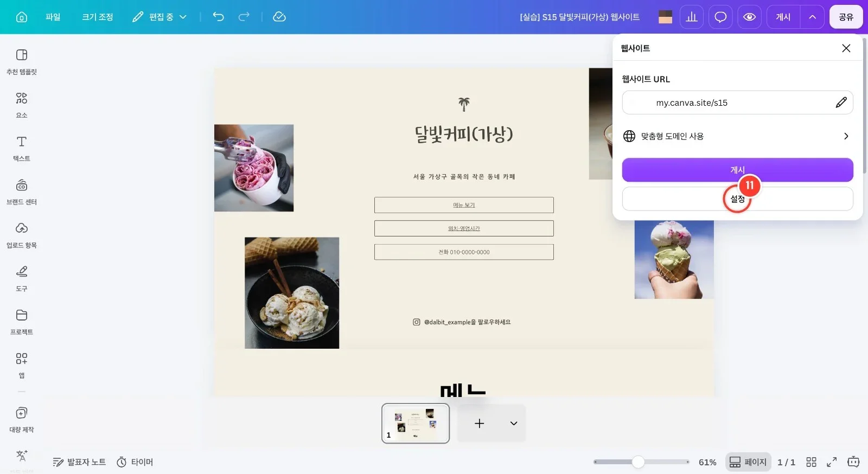Preview the website with eye icon
This screenshot has width=868, height=474.
(x=749, y=17)
